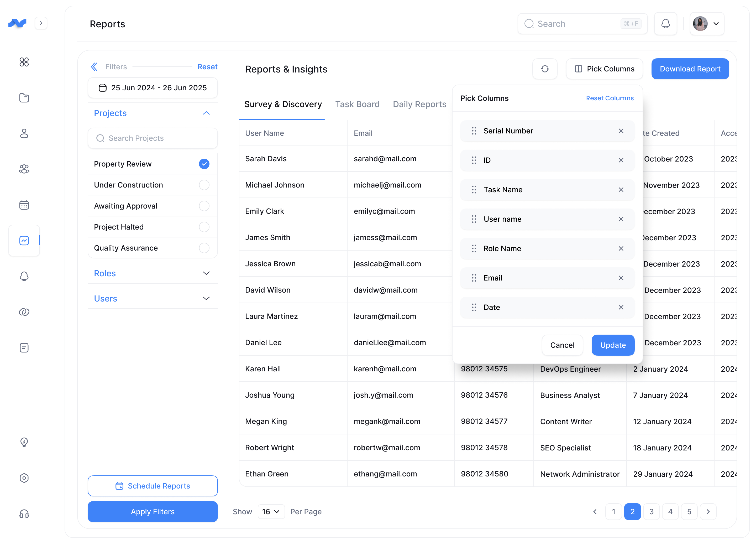756x540 pixels.
Task: Collapse filters panel with double chevron icon
Action: 94,67
